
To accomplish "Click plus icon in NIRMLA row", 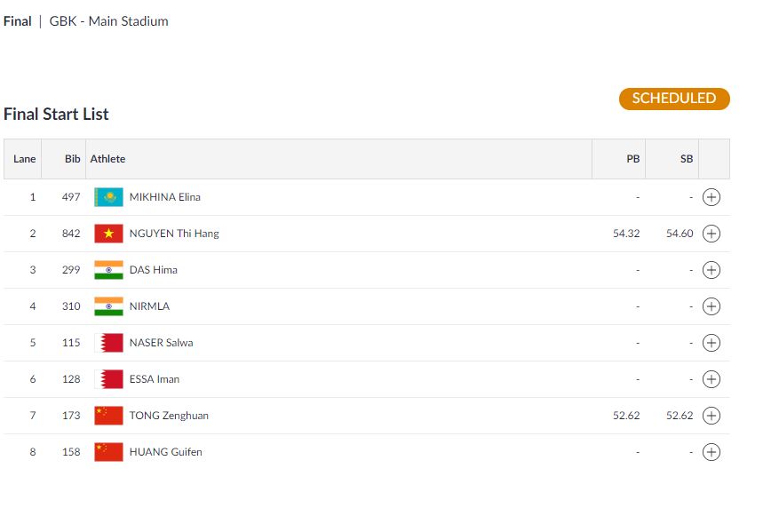I will (x=711, y=306).
